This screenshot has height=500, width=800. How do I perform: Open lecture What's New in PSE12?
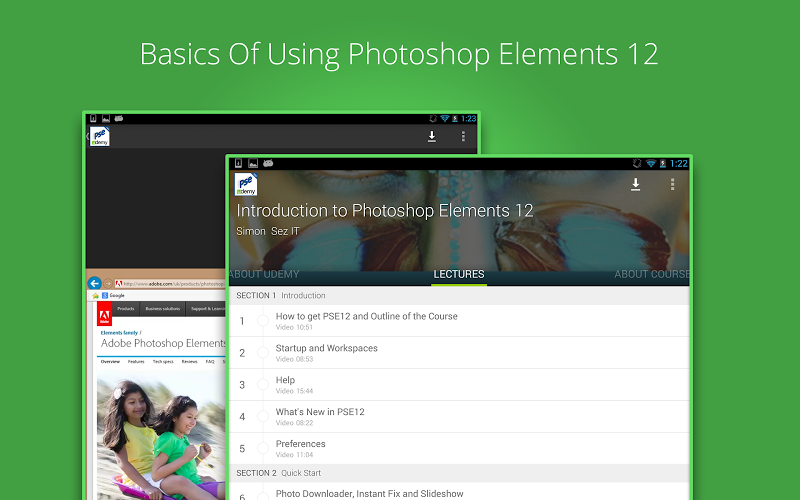pyautogui.click(x=459, y=417)
